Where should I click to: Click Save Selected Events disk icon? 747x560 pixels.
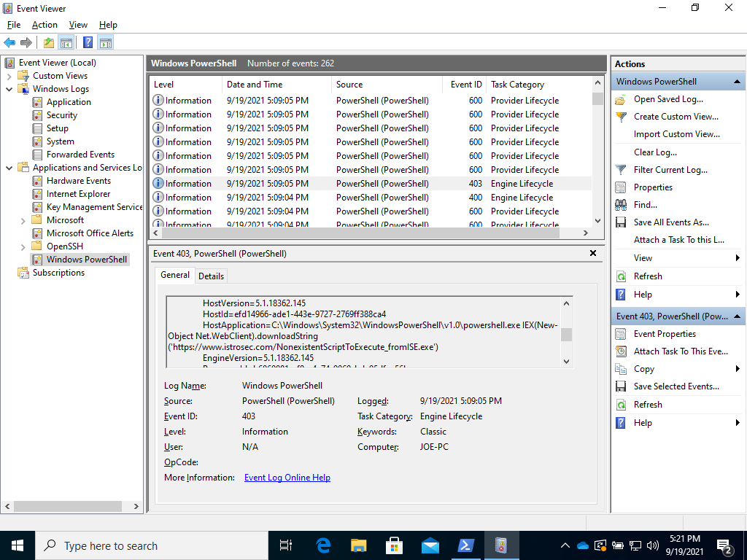pyautogui.click(x=621, y=386)
